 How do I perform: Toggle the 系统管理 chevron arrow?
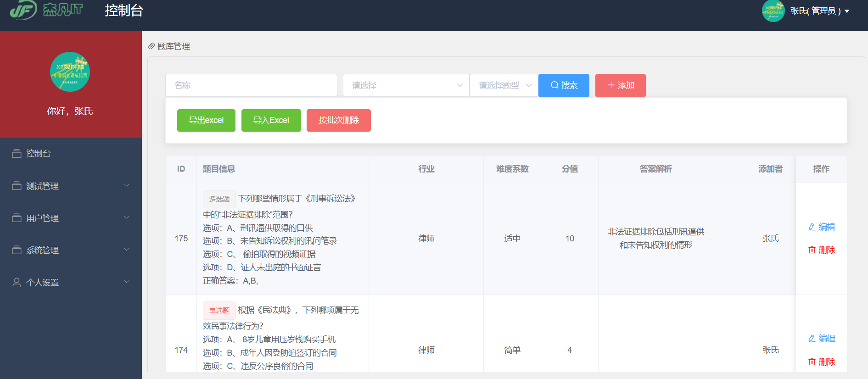[x=127, y=250]
